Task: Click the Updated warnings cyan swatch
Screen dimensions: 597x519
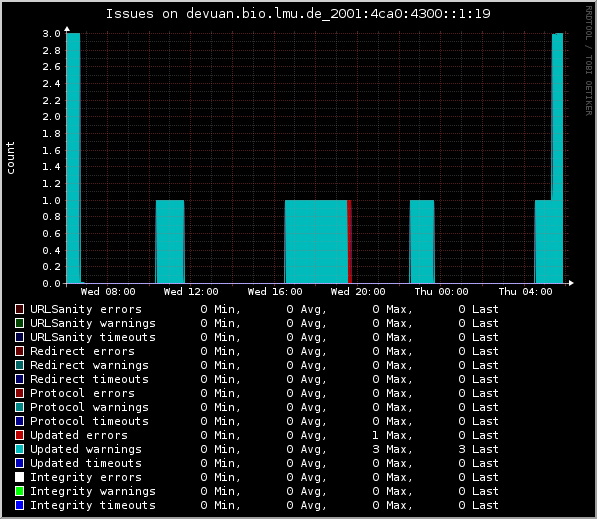Action: [19, 449]
